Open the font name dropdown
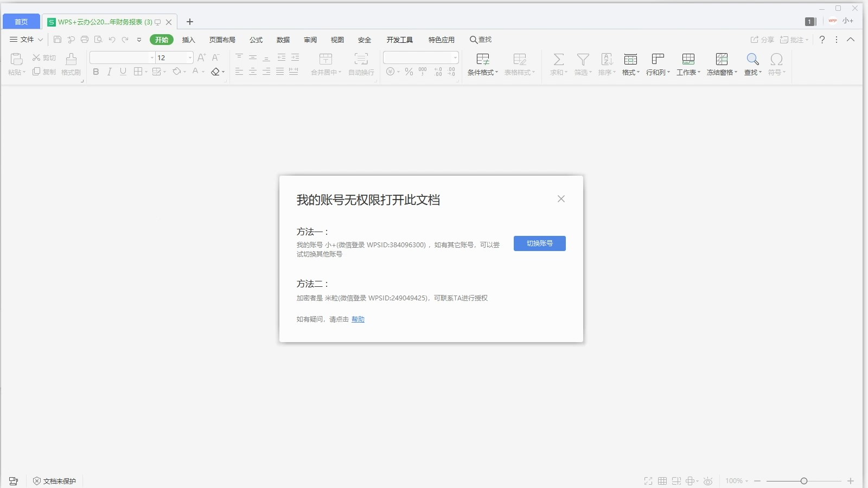868x488 pixels. click(x=152, y=57)
